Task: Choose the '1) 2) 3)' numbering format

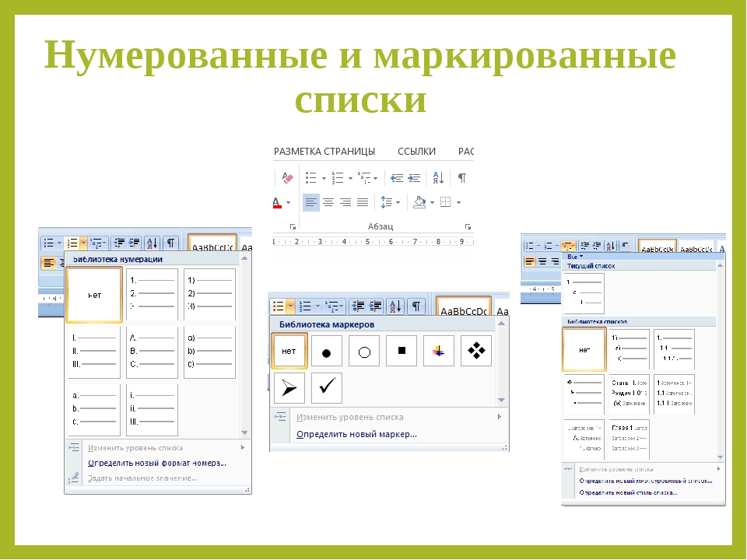Action: (x=209, y=294)
